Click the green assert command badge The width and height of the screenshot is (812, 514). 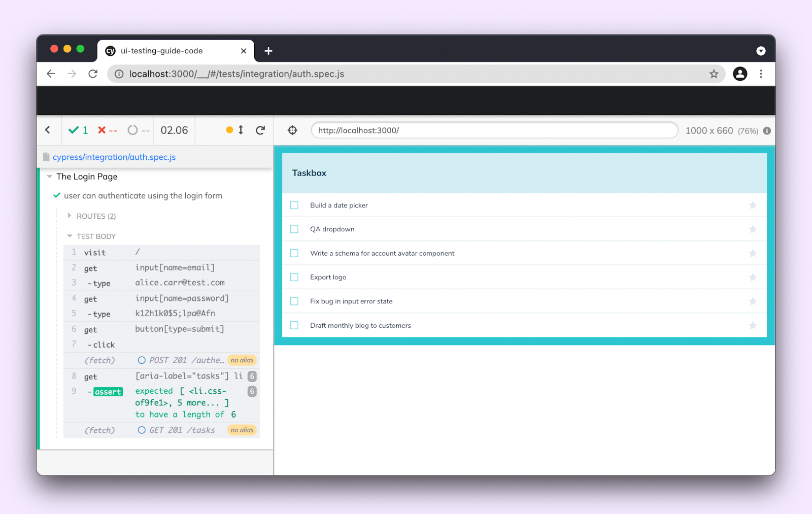pos(108,392)
